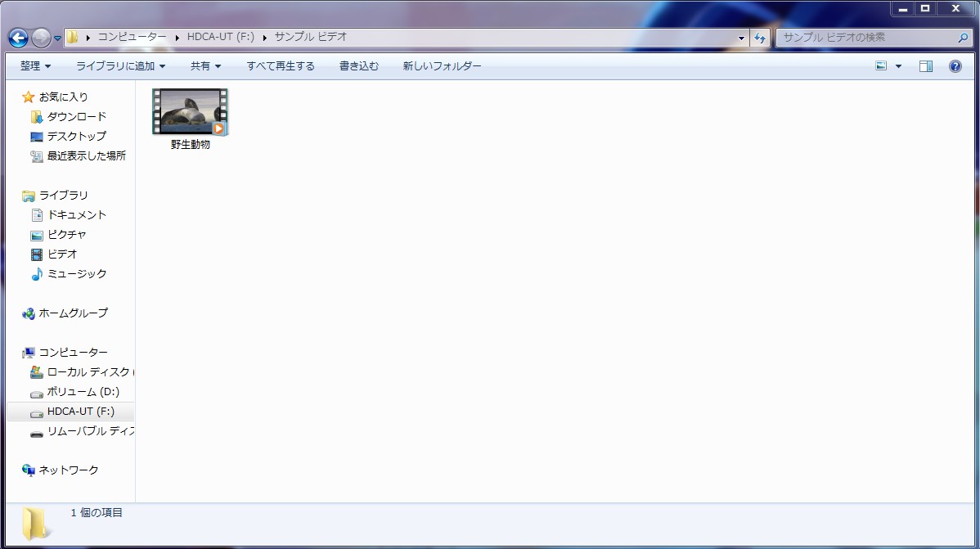
Task: Click the magnifier search icon
Action: pos(963,38)
